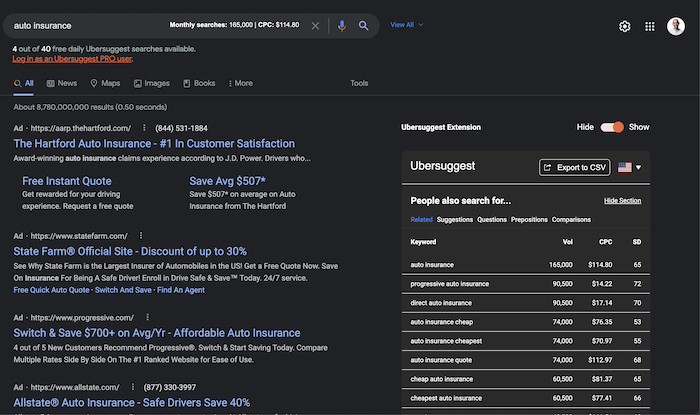Select the Questions keywords tab
This screenshot has width=700, height=415.
(492, 220)
